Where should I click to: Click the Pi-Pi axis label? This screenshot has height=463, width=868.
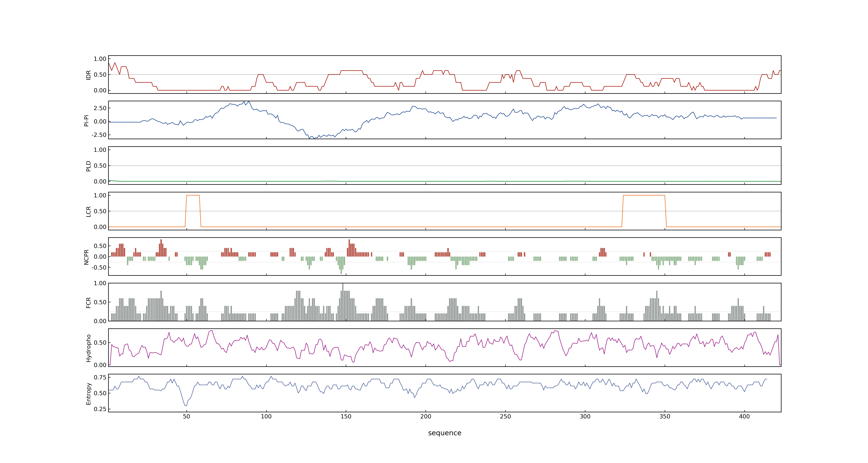[86, 120]
